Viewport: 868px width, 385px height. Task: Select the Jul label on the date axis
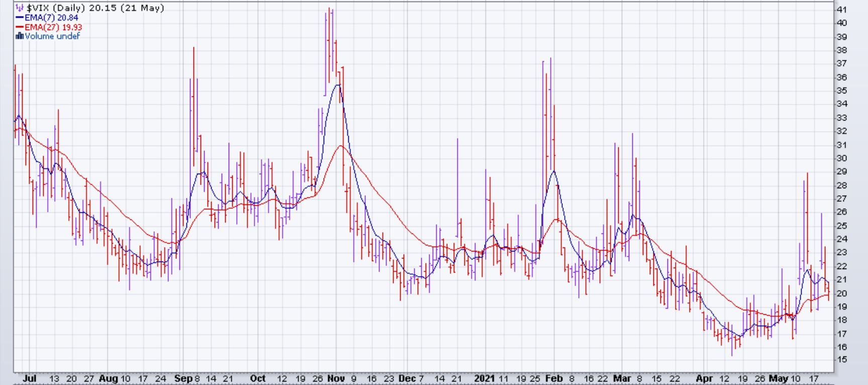[29, 378]
